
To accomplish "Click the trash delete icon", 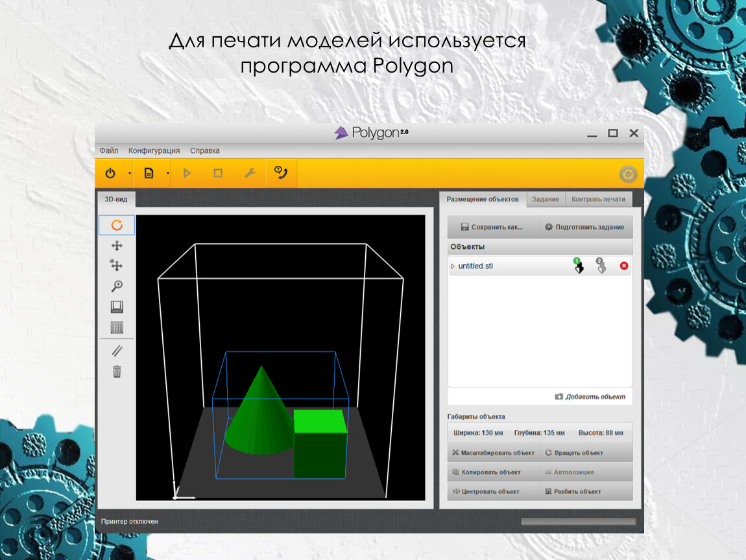I will 117,371.
